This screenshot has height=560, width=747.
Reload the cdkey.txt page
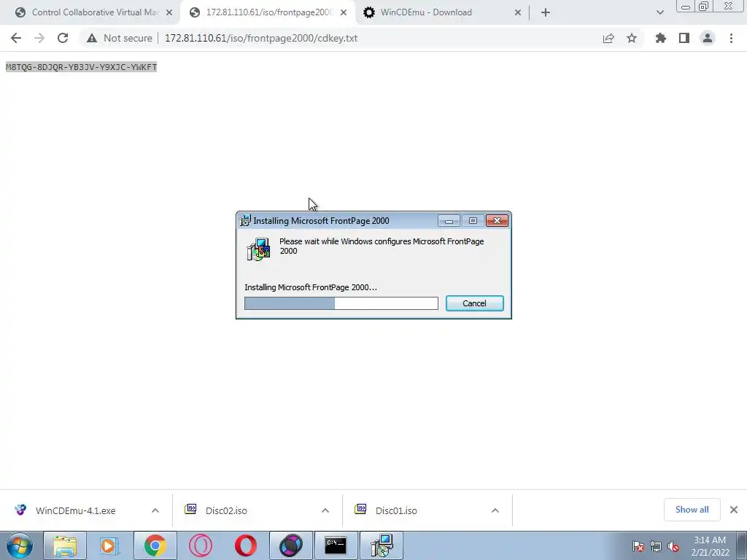point(63,38)
